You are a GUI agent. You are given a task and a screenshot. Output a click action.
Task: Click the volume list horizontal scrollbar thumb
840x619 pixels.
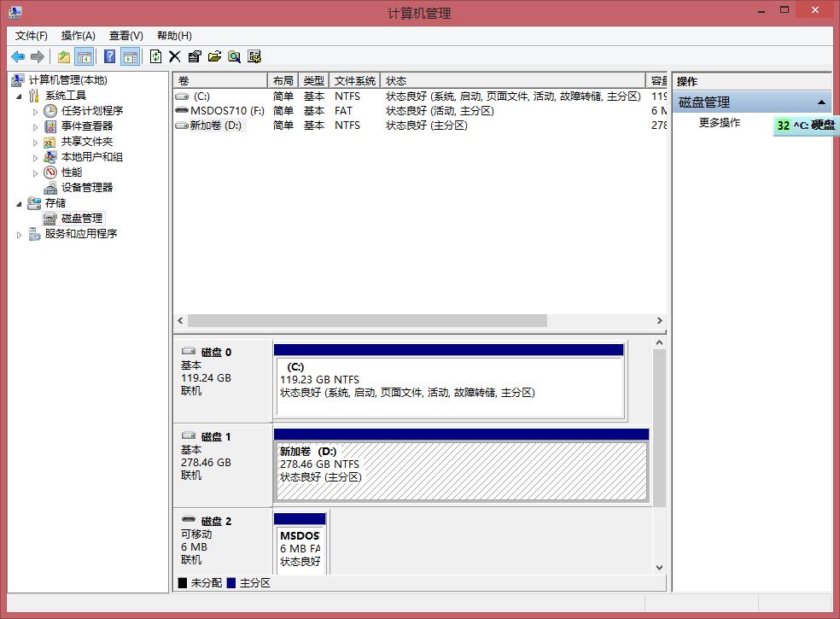click(367, 320)
